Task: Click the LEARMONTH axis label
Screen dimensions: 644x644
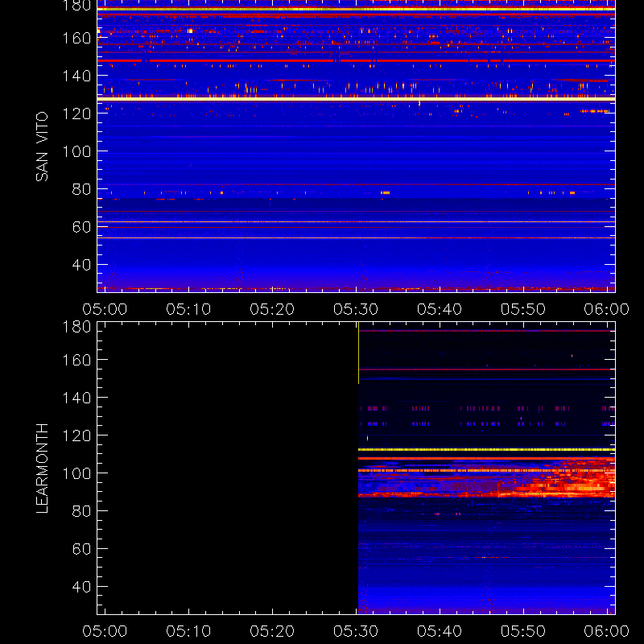Action: 42,469
